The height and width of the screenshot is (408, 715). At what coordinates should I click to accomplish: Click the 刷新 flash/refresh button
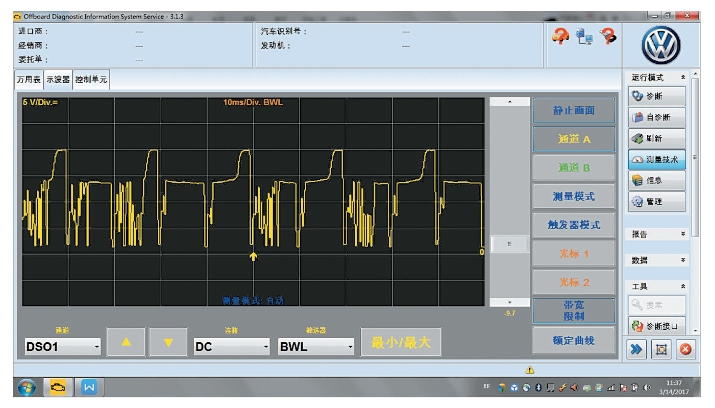coord(657,138)
